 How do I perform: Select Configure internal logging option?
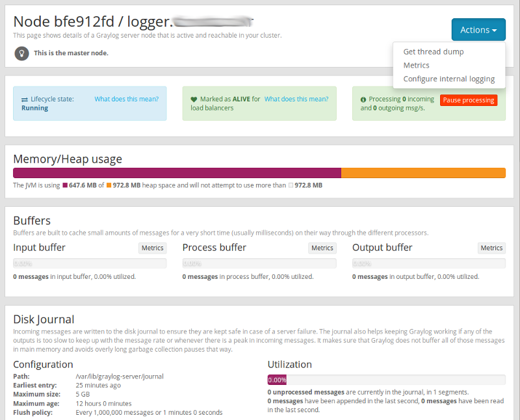click(448, 79)
